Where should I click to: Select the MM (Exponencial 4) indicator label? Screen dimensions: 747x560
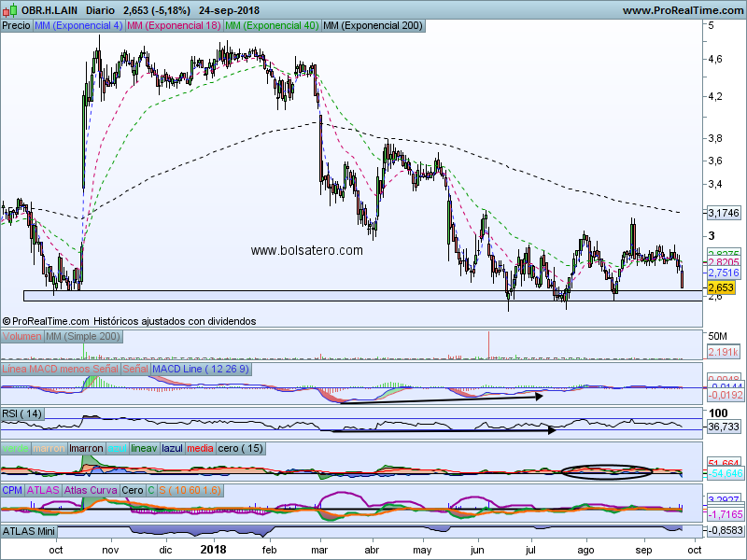(x=78, y=26)
